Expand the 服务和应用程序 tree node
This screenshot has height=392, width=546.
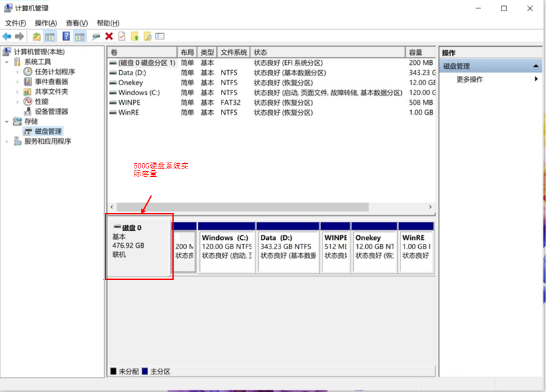pos(7,141)
